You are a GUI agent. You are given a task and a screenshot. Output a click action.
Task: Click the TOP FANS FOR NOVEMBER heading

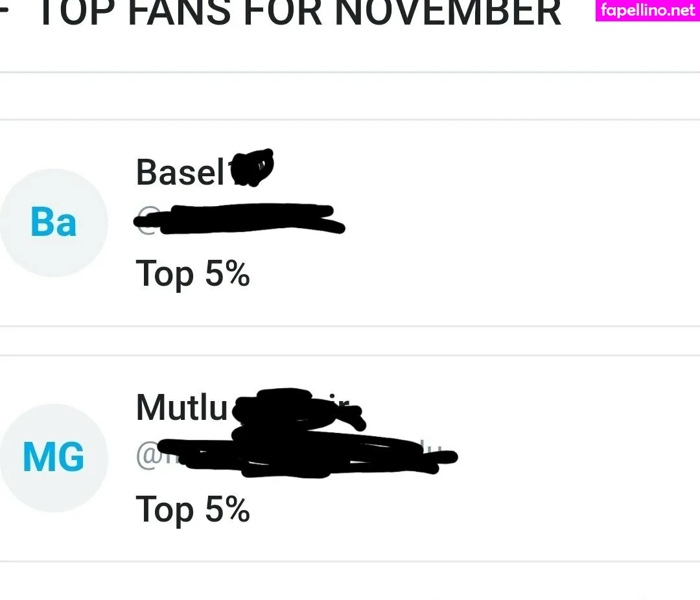[298, 13]
